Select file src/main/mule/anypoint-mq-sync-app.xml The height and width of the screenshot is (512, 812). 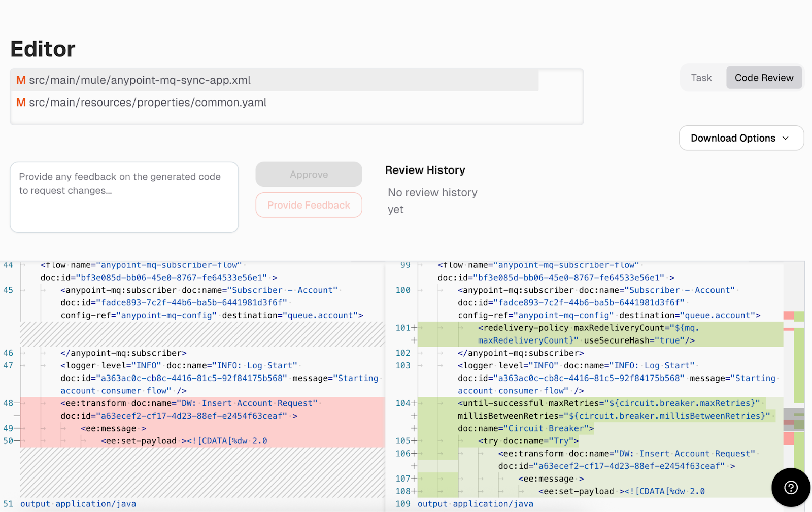[x=274, y=80]
